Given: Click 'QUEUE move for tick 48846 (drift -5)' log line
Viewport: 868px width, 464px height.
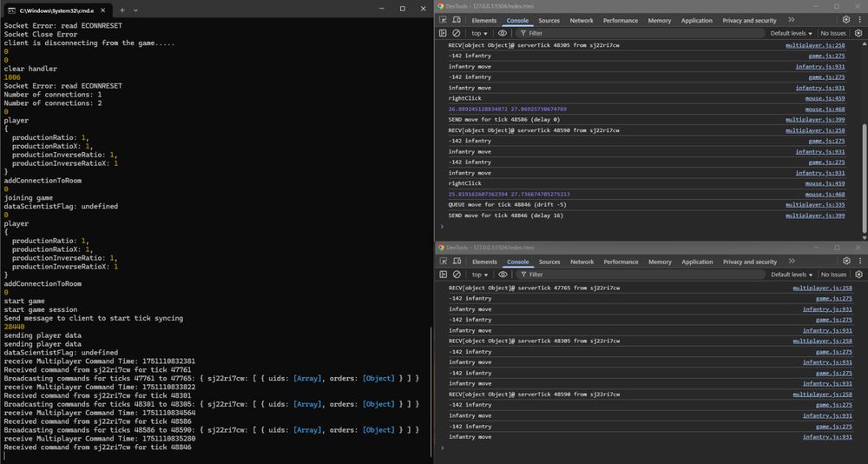Looking at the screenshot, I should click(x=507, y=204).
